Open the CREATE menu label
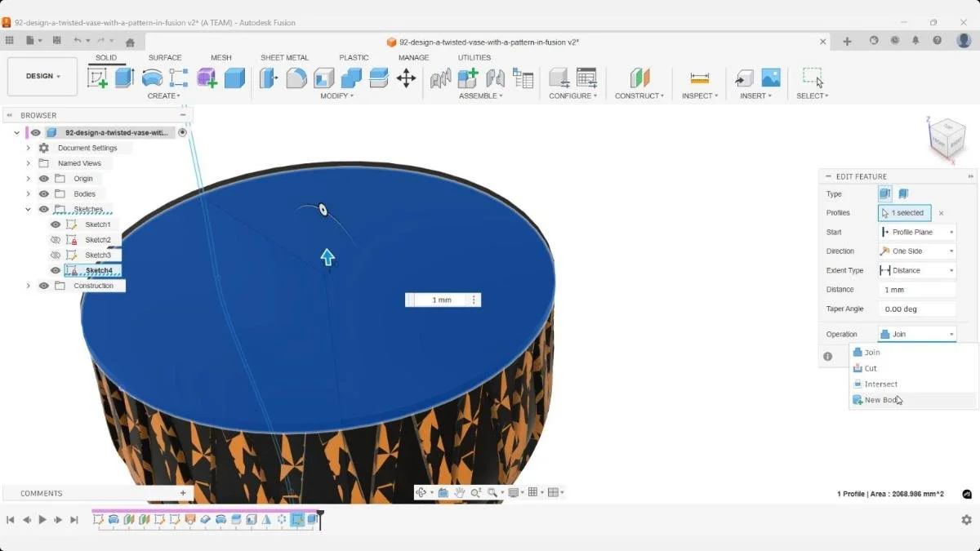 click(x=163, y=96)
